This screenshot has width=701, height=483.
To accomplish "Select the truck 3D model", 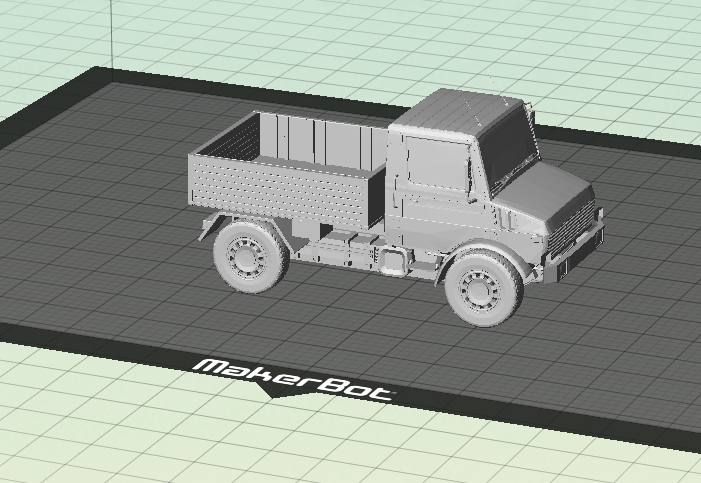I will point(396,207).
